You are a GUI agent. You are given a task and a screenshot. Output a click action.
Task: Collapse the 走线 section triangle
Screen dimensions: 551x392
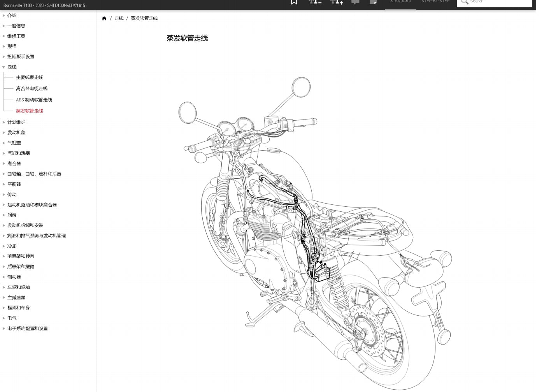(4, 67)
